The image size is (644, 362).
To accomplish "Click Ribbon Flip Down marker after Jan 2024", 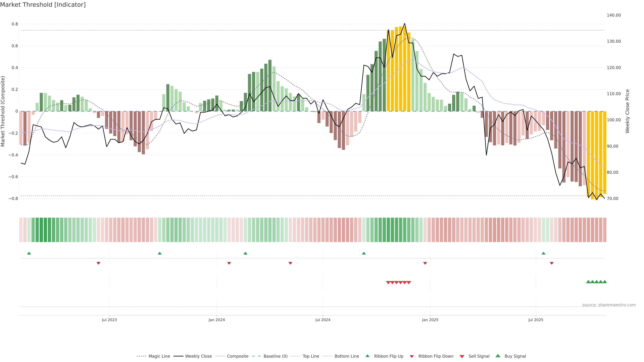I will [x=229, y=263].
